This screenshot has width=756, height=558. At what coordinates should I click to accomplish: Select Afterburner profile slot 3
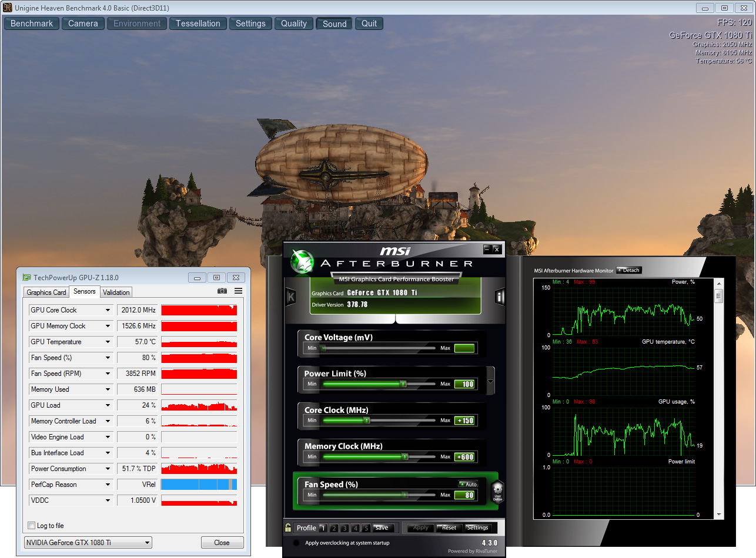344,527
